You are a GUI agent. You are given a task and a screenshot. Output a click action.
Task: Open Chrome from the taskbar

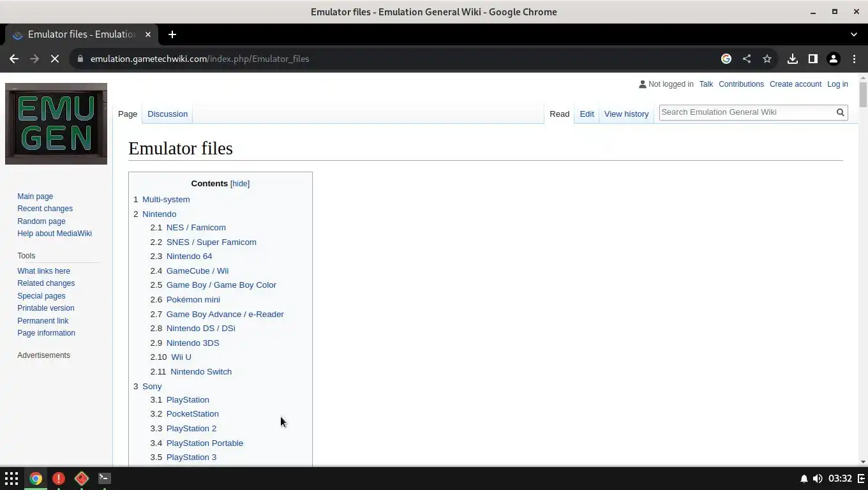tap(36, 479)
